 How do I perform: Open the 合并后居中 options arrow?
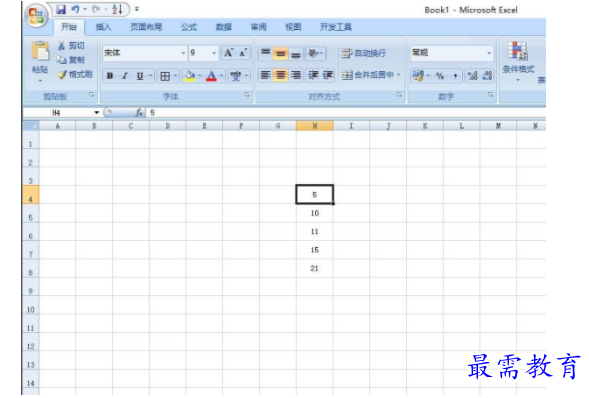[399, 75]
